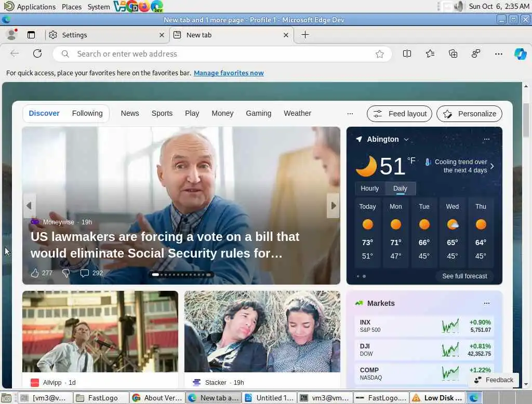
Task: Switch weather forecast to Hourly
Action: click(x=370, y=188)
